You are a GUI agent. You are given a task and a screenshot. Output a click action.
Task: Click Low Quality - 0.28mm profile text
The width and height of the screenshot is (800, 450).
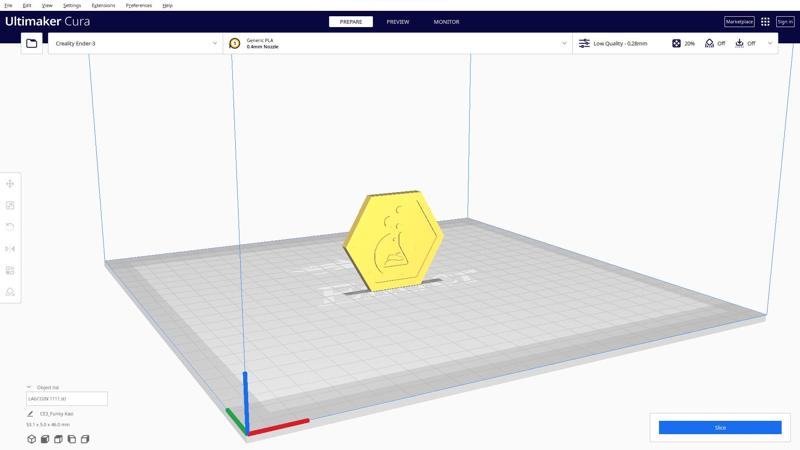pyautogui.click(x=620, y=43)
